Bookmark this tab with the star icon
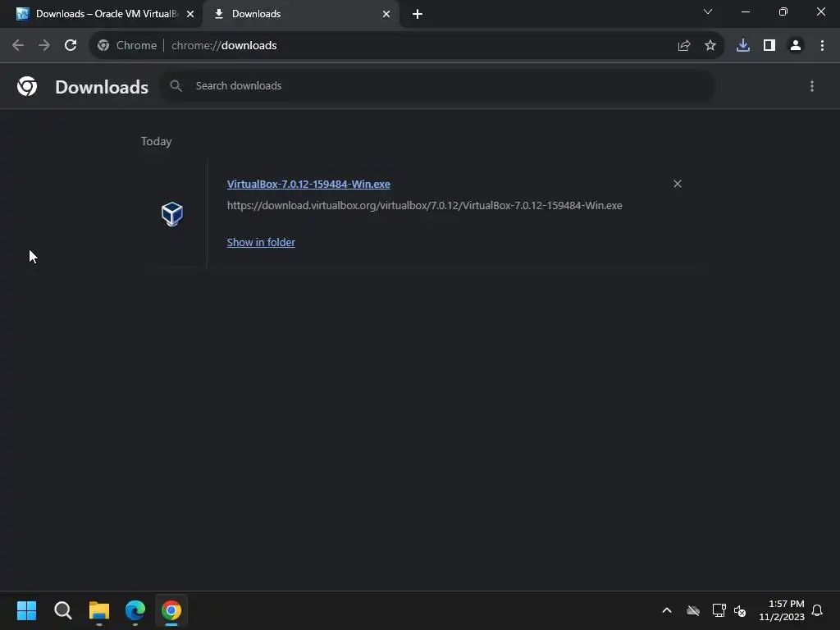The height and width of the screenshot is (630, 840). pyautogui.click(x=710, y=46)
